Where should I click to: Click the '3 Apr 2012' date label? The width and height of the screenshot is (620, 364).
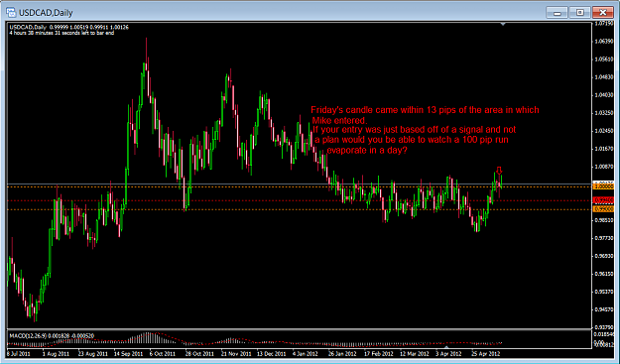point(448,354)
